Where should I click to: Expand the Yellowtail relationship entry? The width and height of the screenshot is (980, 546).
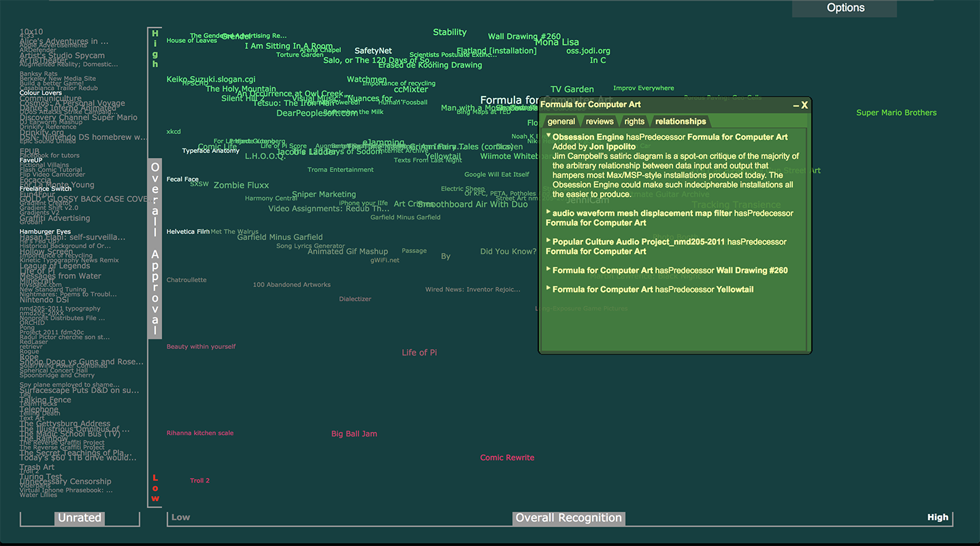pos(549,288)
